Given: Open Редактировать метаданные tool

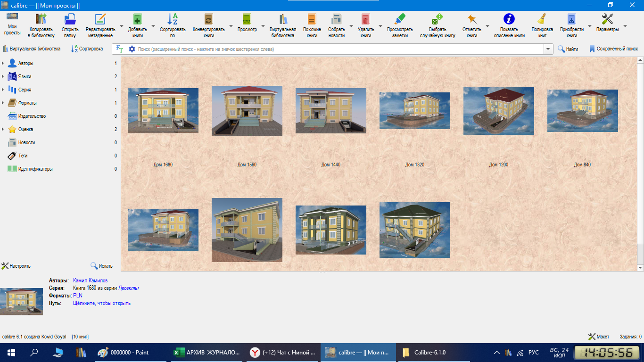Looking at the screenshot, I should (x=100, y=19).
